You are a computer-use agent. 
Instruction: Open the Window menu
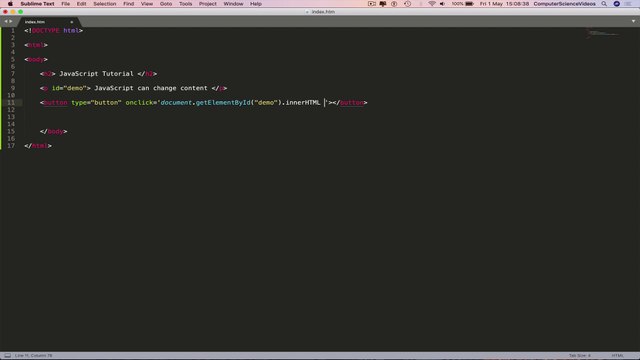233,4
